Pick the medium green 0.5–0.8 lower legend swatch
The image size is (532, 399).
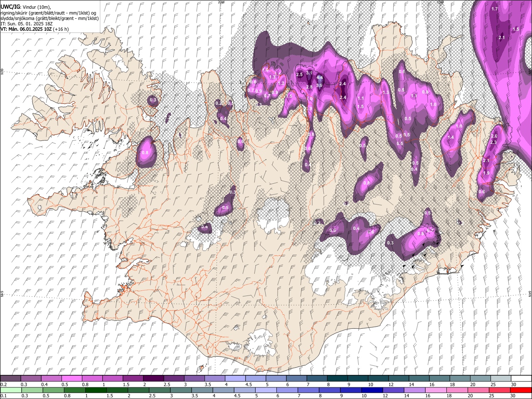54,390
